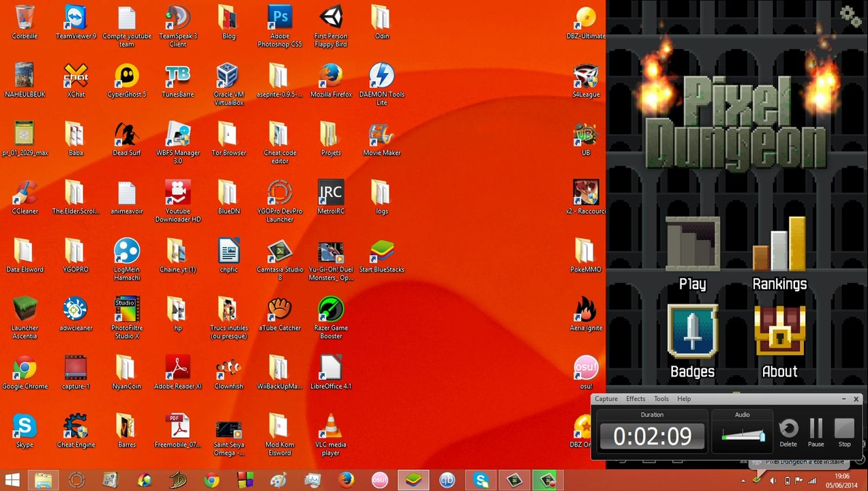Select the PokeMMO folder icon

pos(586,252)
